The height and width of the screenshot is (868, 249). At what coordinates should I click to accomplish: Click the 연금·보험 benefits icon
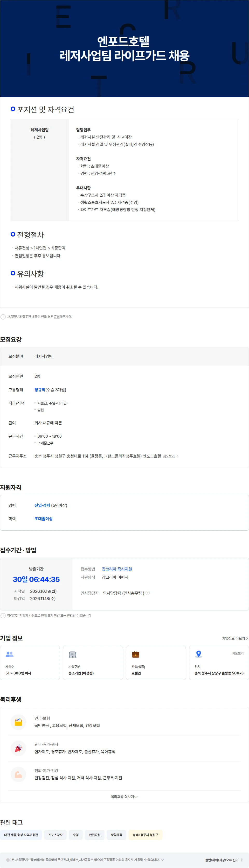pos(19,722)
